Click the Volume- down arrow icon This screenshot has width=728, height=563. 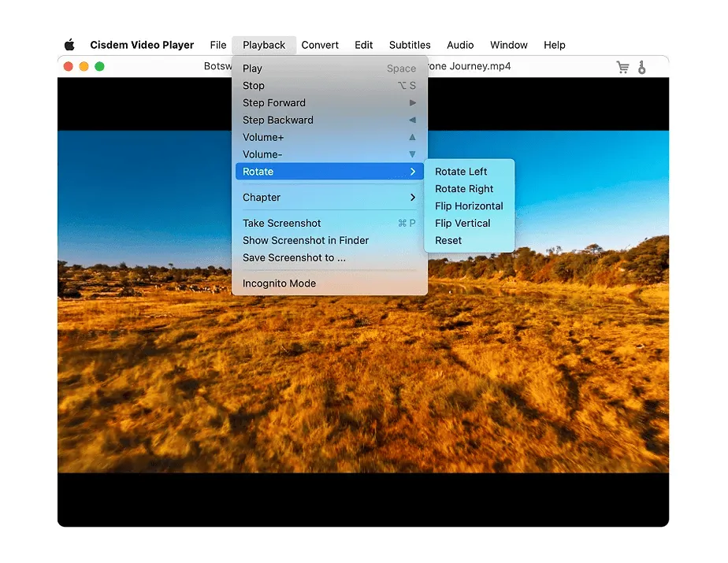(413, 154)
